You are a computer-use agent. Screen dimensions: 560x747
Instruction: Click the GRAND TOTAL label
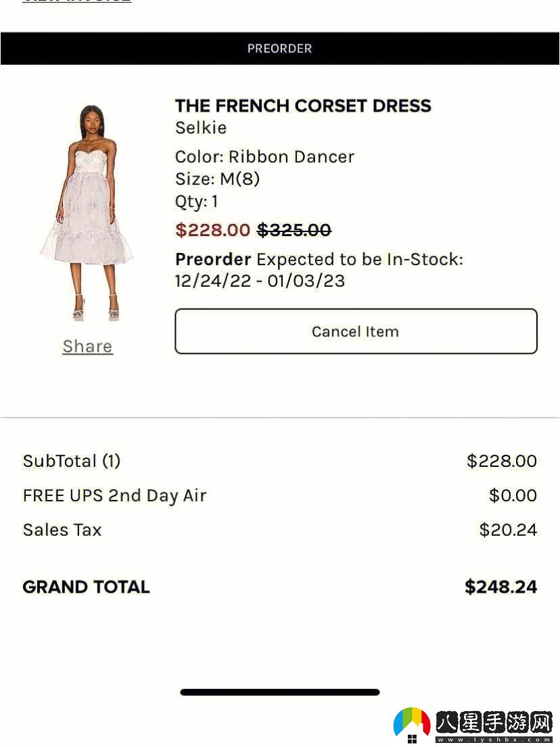(x=87, y=587)
